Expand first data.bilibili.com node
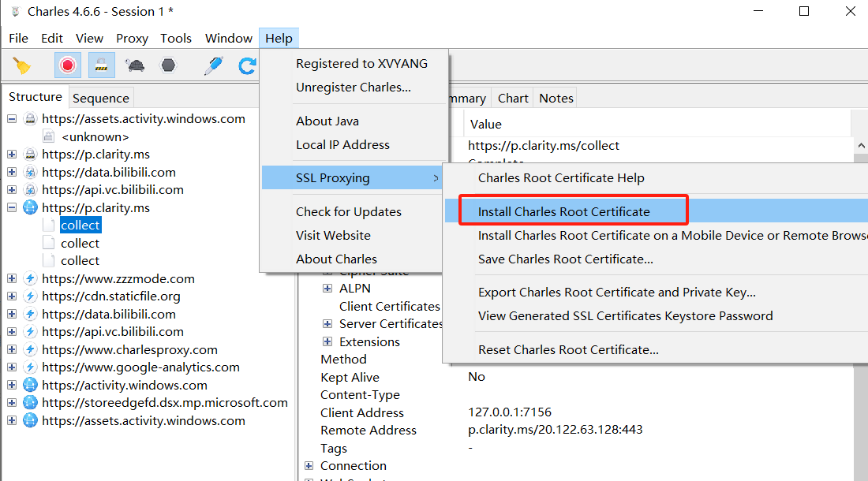 (x=12, y=172)
